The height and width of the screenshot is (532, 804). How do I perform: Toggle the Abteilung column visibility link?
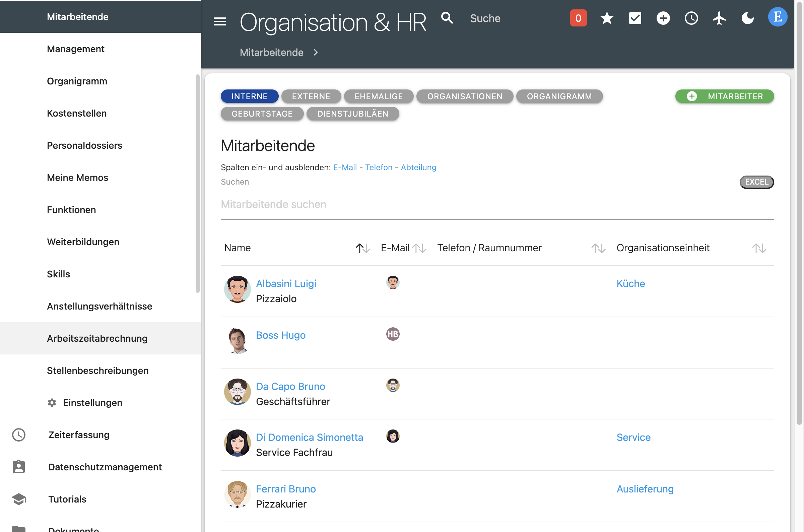coord(418,168)
